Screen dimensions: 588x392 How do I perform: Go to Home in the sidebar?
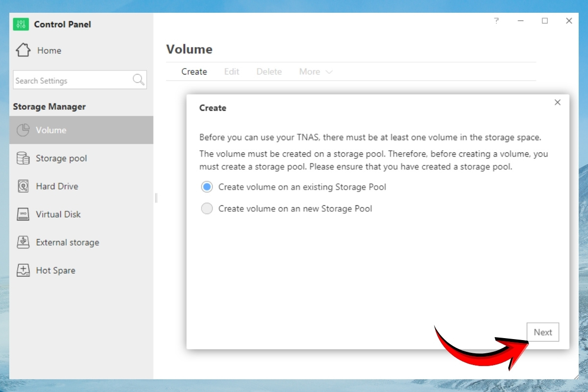[x=49, y=50]
